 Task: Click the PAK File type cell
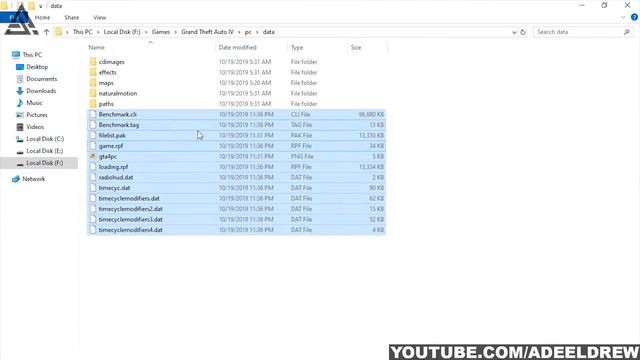coord(301,136)
